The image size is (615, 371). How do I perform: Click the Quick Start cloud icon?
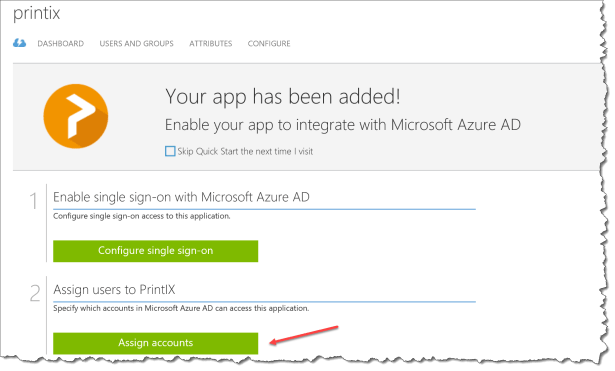point(19,43)
